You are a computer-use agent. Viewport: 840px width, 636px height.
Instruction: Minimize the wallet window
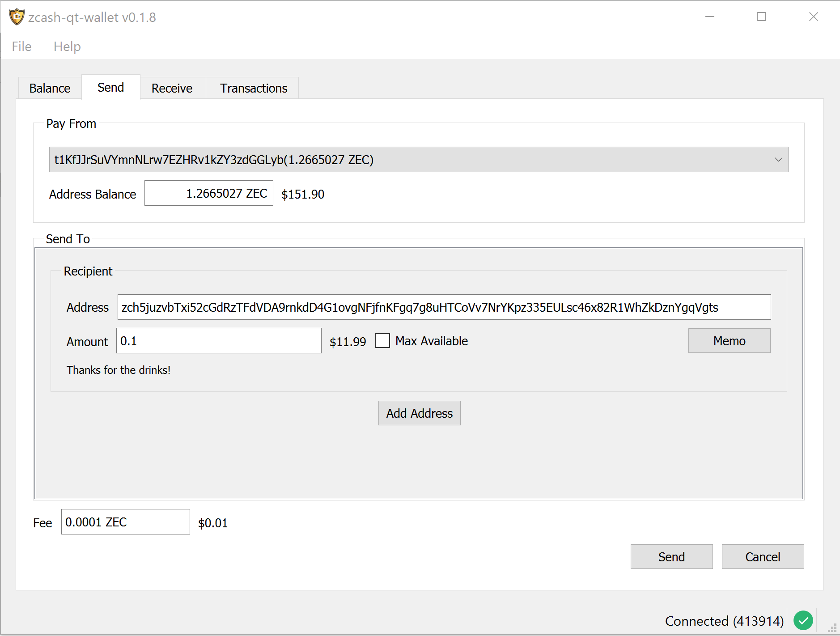[x=709, y=17]
